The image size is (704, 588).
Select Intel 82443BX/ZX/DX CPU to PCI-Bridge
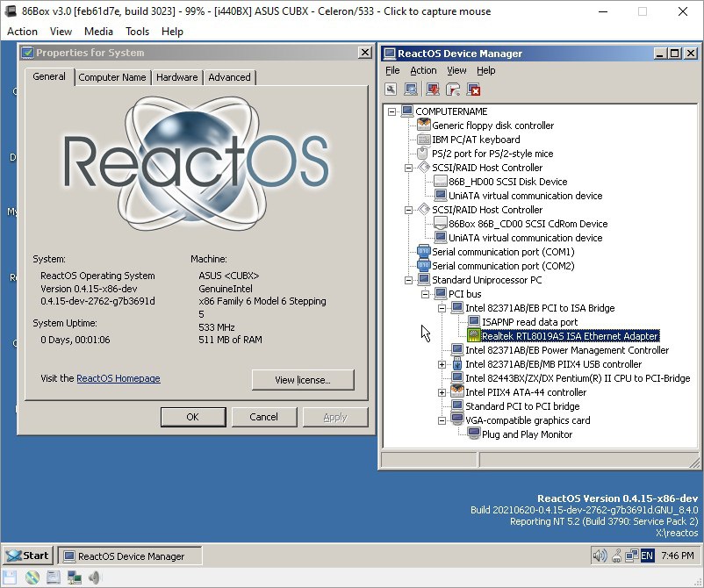[578, 378]
